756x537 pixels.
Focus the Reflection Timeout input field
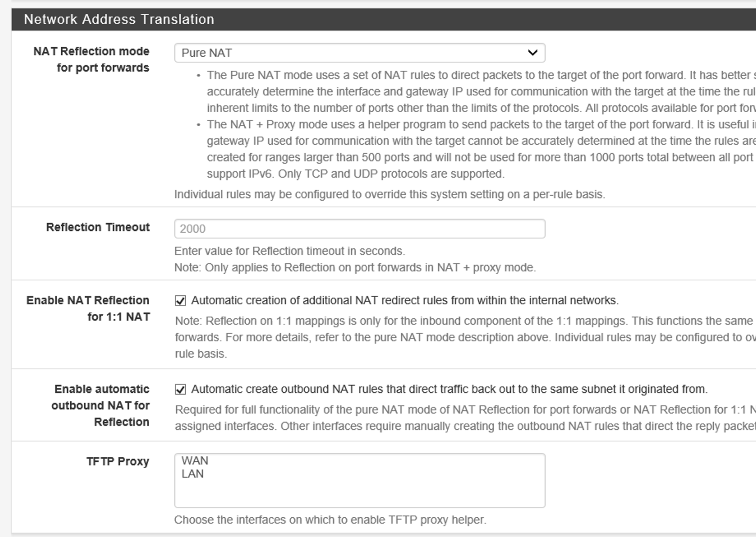click(x=359, y=229)
